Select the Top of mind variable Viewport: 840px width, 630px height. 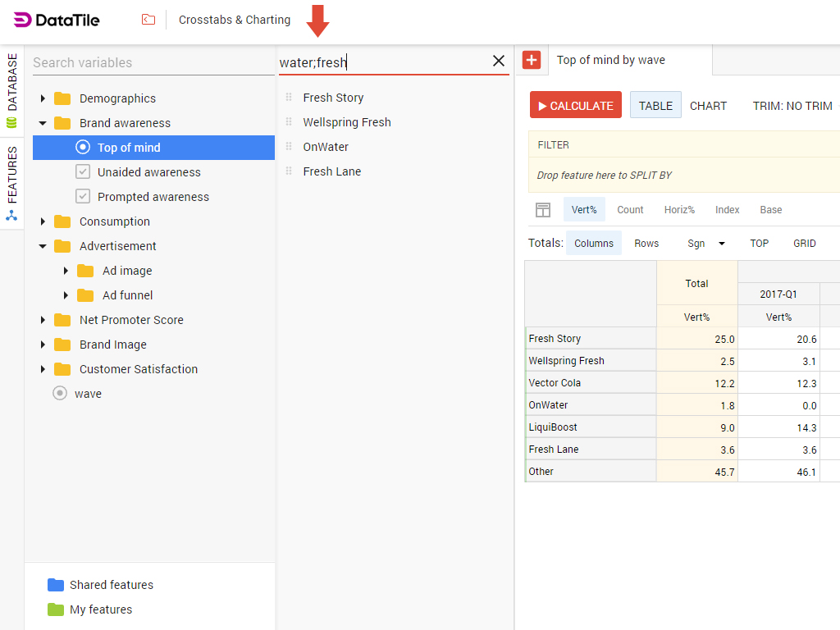pyautogui.click(x=129, y=148)
